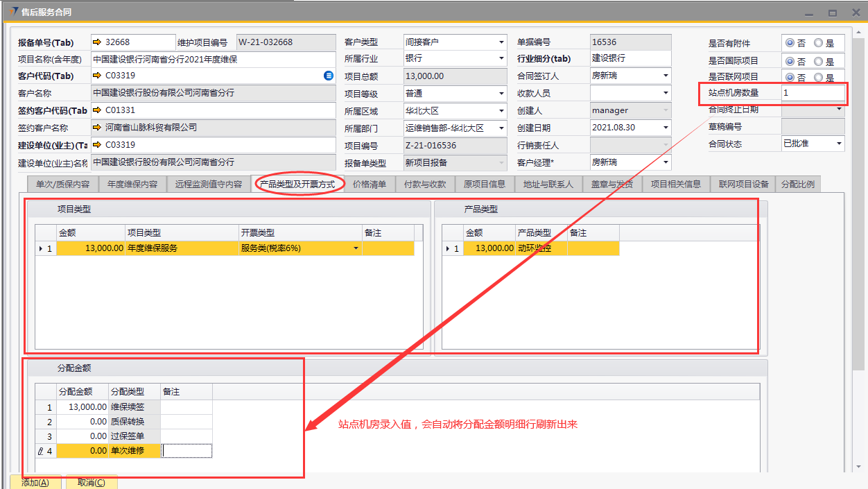Select 是 for 是否有附件

pyautogui.click(x=818, y=43)
